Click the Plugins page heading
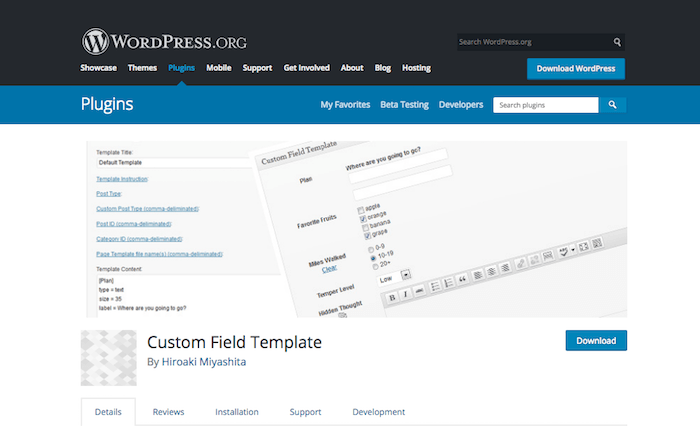The width and height of the screenshot is (700, 439). 107,104
